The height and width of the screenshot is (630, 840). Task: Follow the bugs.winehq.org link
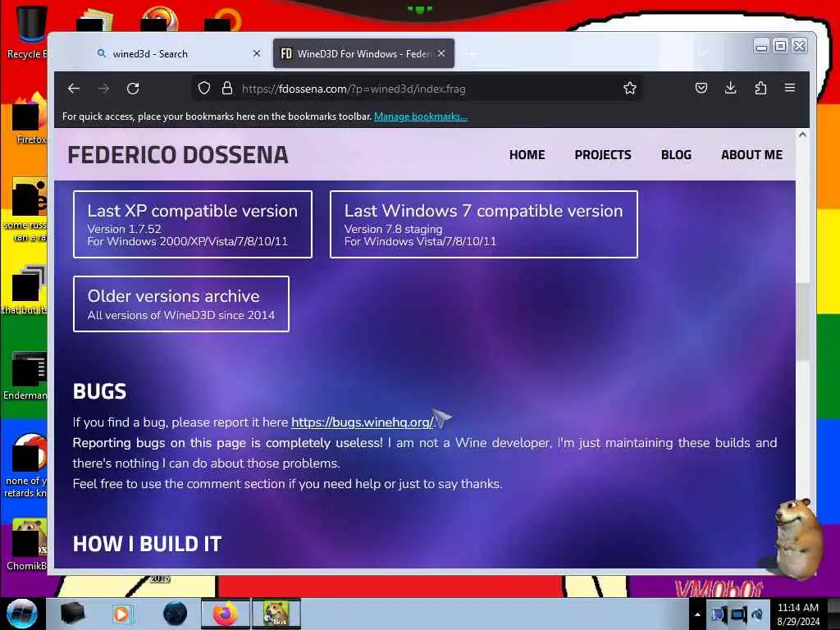tap(362, 422)
